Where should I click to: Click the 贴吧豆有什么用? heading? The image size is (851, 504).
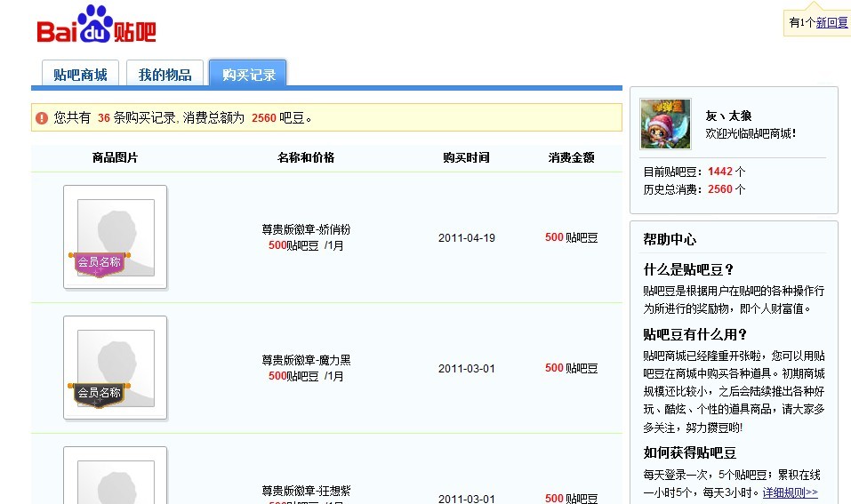point(695,334)
